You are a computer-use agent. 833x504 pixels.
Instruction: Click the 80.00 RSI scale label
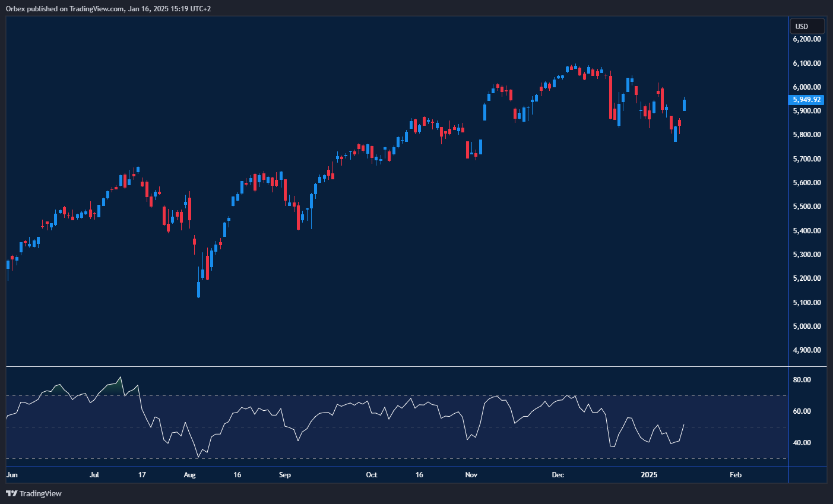point(802,380)
